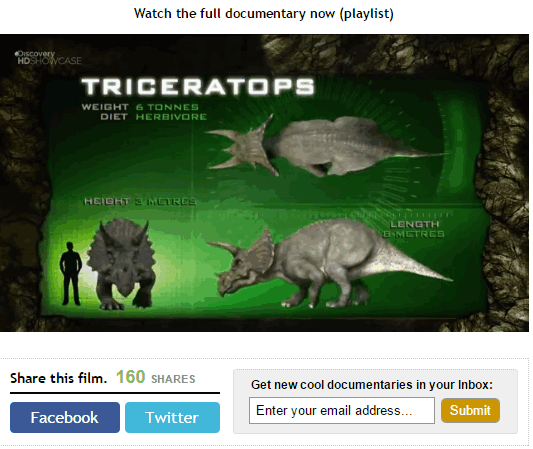Screen dimensions: 533x449
Task: Click the SHARES label text
Action: point(173,379)
